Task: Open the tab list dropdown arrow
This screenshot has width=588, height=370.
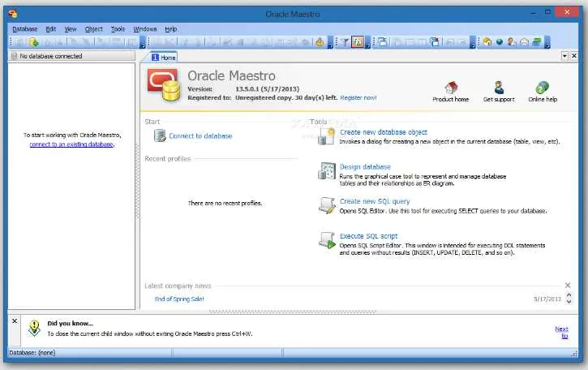Action: click(564, 56)
